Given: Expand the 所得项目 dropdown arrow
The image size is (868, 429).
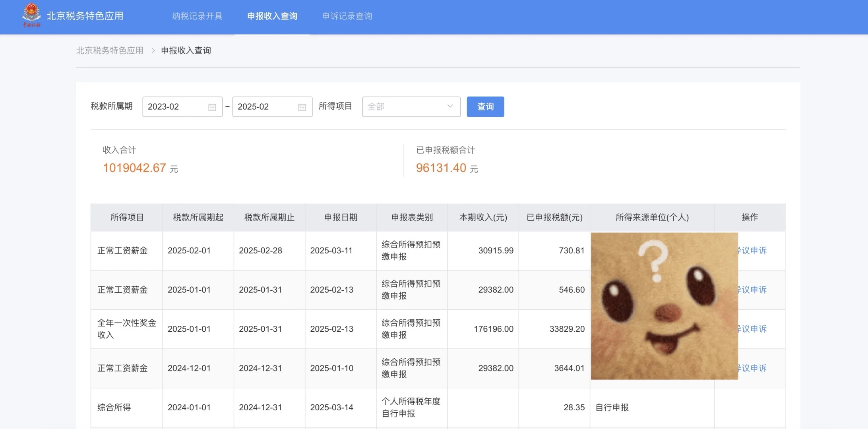Looking at the screenshot, I should tap(450, 106).
